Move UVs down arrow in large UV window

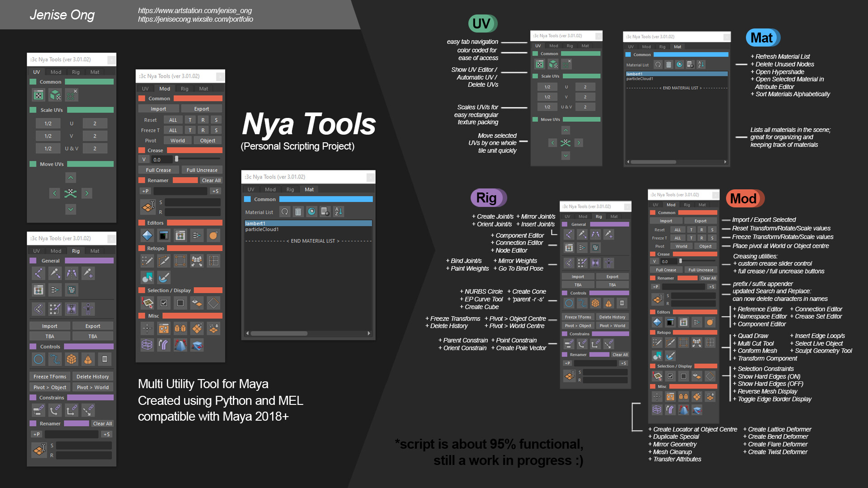(71, 209)
